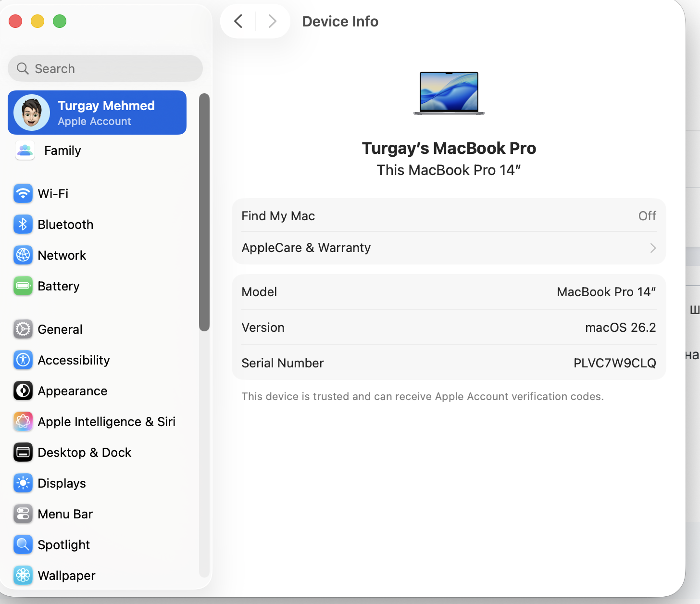This screenshot has width=700, height=604.
Task: Open Spotlight settings in sidebar
Action: [63, 545]
